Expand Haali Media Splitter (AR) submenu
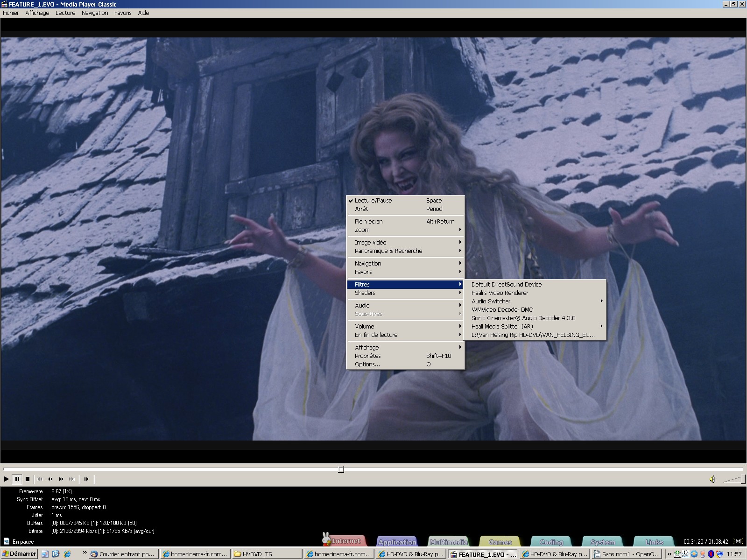This screenshot has width=747, height=560. point(535,326)
